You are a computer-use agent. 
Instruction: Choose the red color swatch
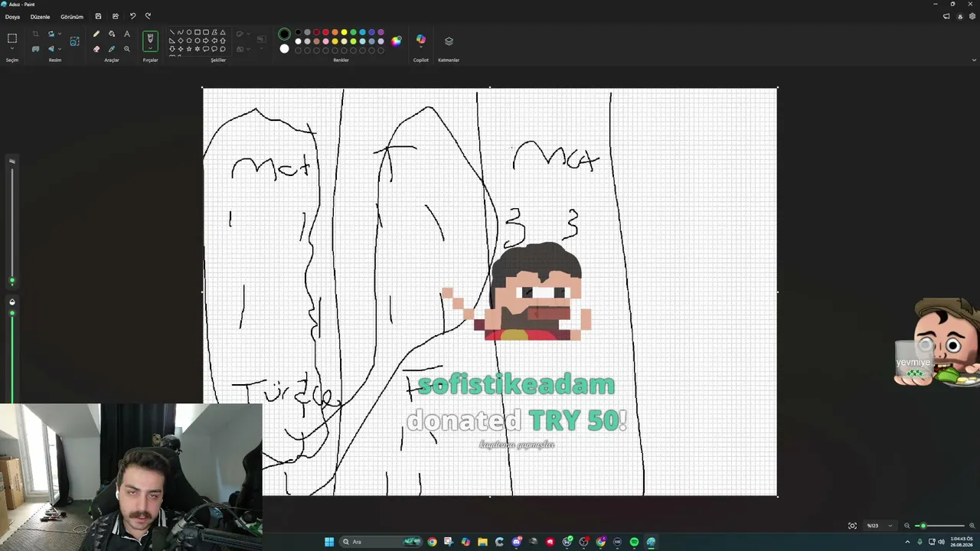point(325,32)
